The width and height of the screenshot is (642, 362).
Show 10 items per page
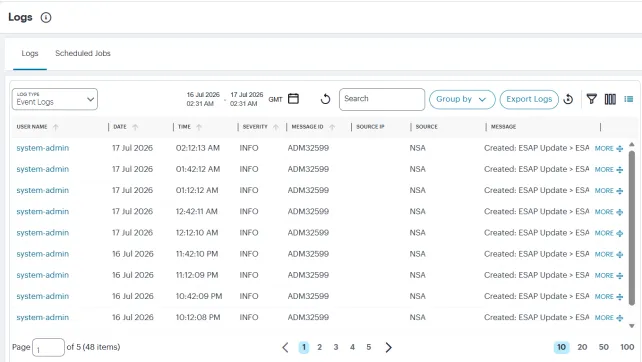point(561,347)
